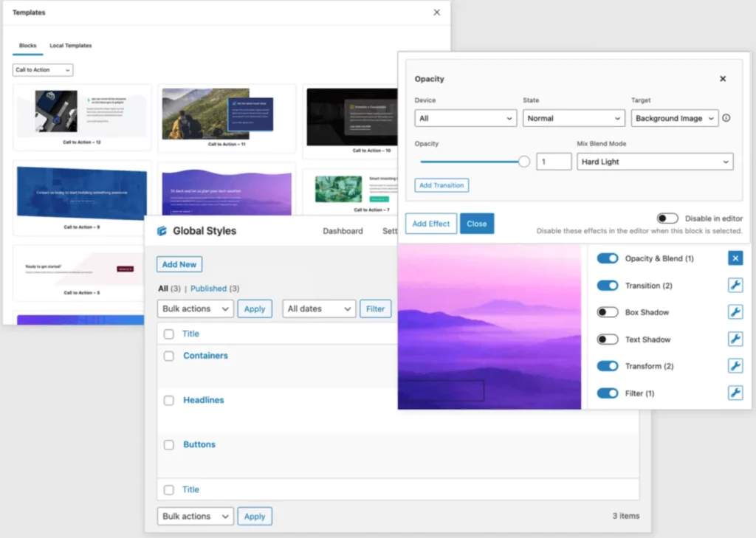Edit Box Shadow settings using its wrench icon
The height and width of the screenshot is (538, 756).
click(735, 311)
